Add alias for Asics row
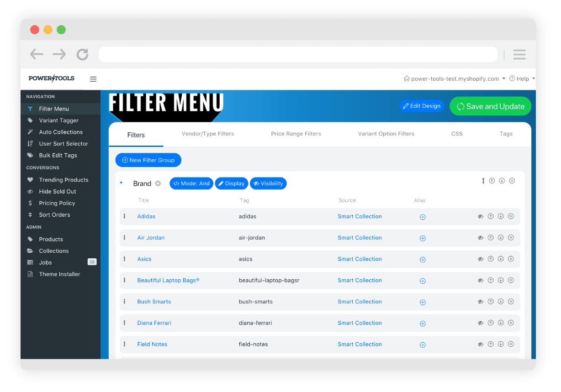Viewport: 561px width, 392px height. (423, 260)
